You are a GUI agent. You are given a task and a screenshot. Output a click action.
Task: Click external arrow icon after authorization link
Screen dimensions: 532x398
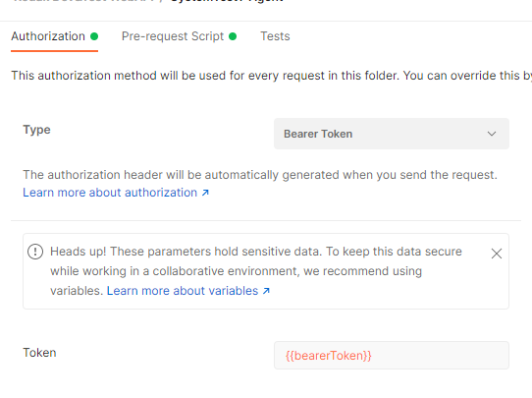[x=205, y=193]
